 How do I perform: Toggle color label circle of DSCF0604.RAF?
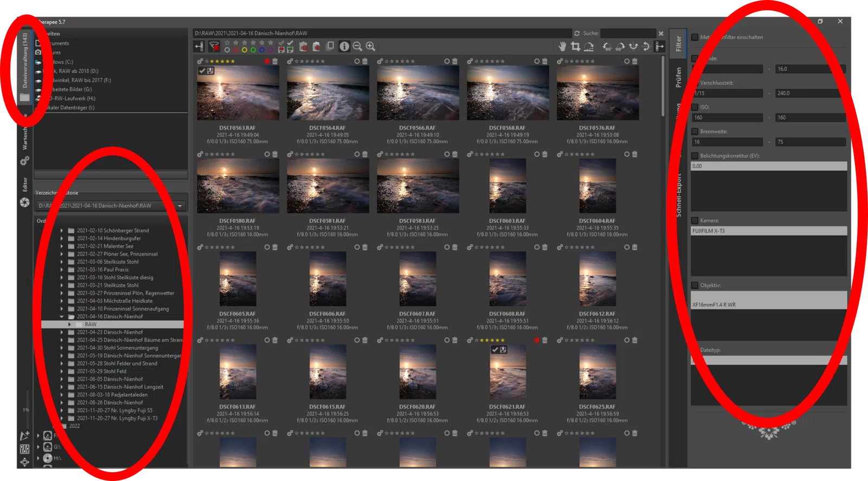[627, 154]
